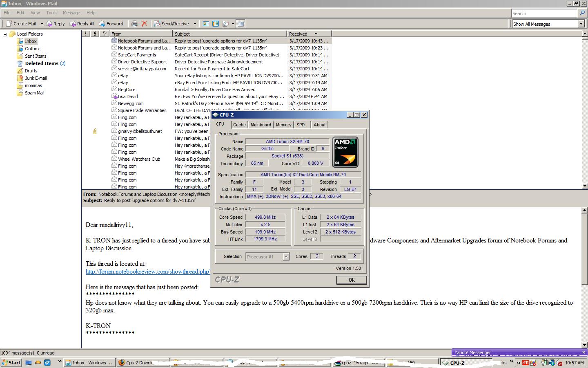Switch to the About tab in CPU-Z

319,125
